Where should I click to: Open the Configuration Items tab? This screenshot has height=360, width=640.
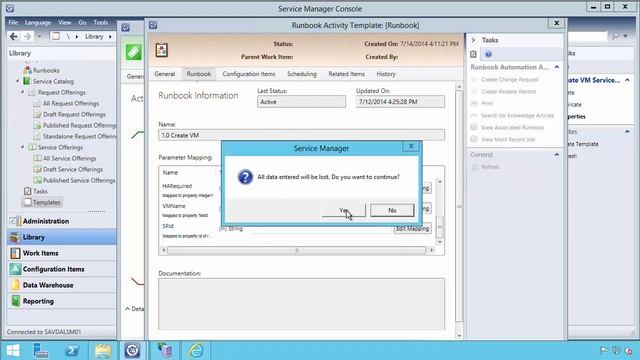pyautogui.click(x=249, y=74)
